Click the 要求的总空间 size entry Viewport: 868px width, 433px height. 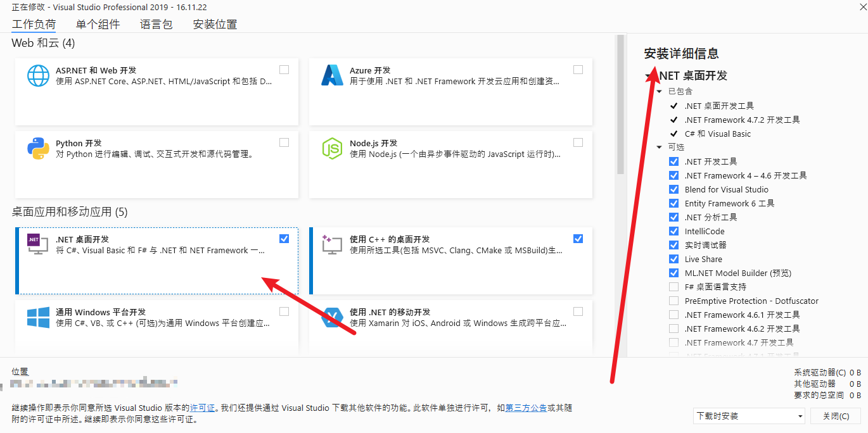pyautogui.click(x=827, y=395)
